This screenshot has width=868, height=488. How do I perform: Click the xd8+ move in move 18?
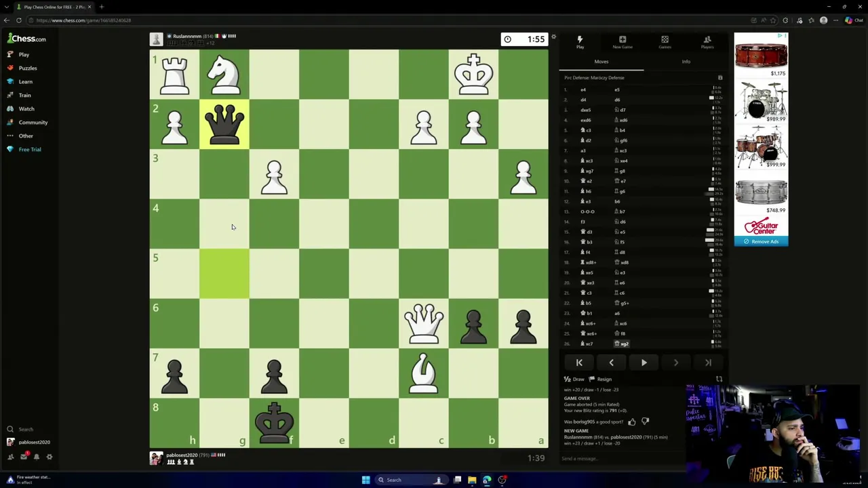587,262
